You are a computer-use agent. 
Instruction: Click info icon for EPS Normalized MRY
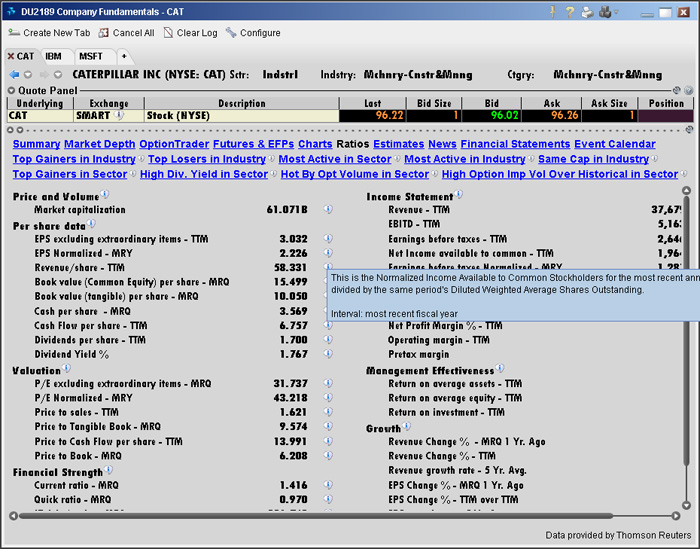[x=328, y=253]
